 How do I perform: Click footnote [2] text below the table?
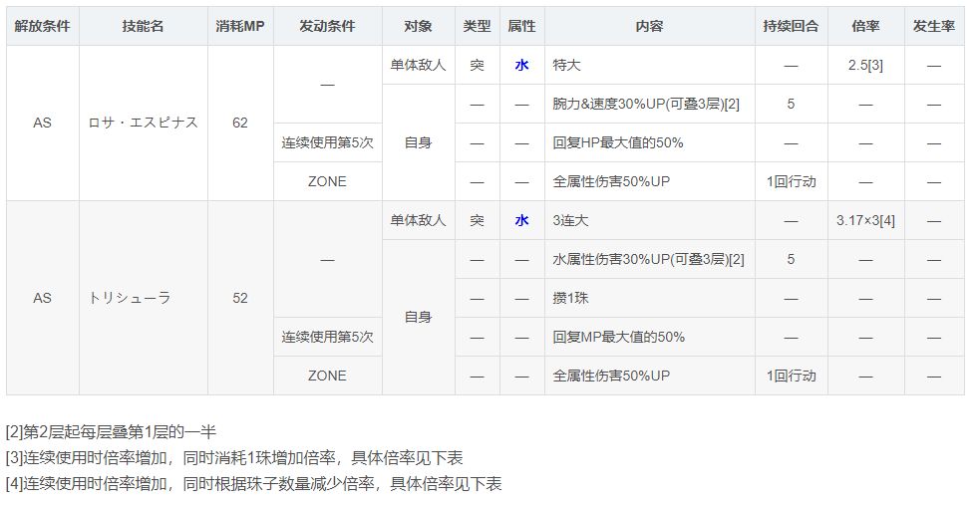[x=112, y=431]
